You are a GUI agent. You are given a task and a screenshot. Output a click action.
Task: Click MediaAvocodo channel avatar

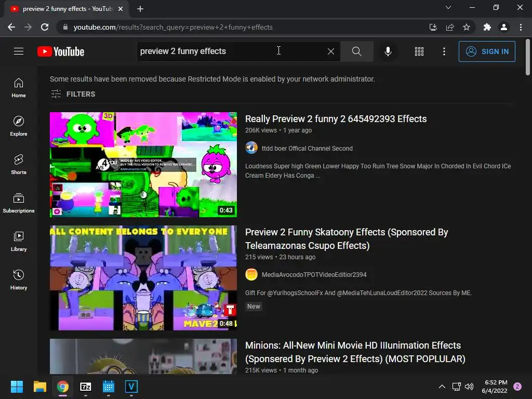point(251,274)
